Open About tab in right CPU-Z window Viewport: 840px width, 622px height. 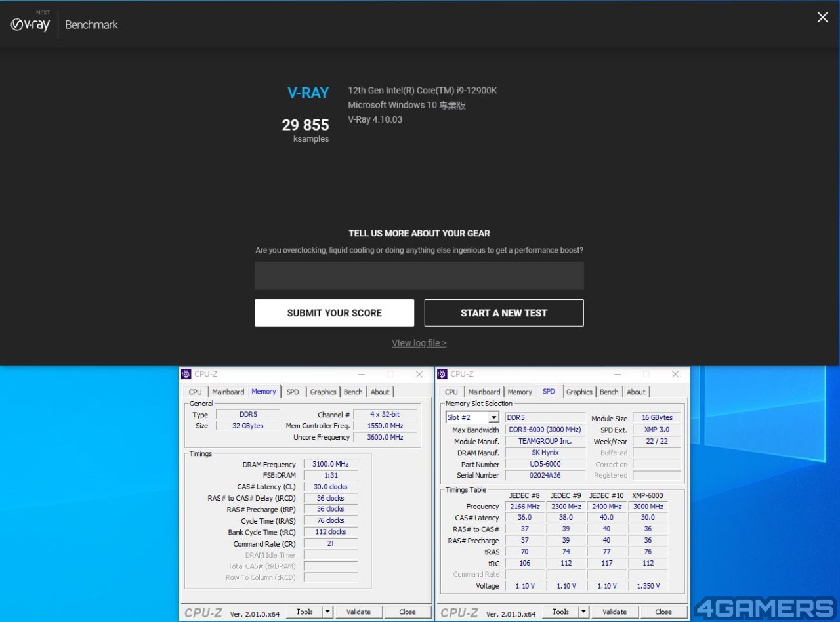pyautogui.click(x=636, y=392)
